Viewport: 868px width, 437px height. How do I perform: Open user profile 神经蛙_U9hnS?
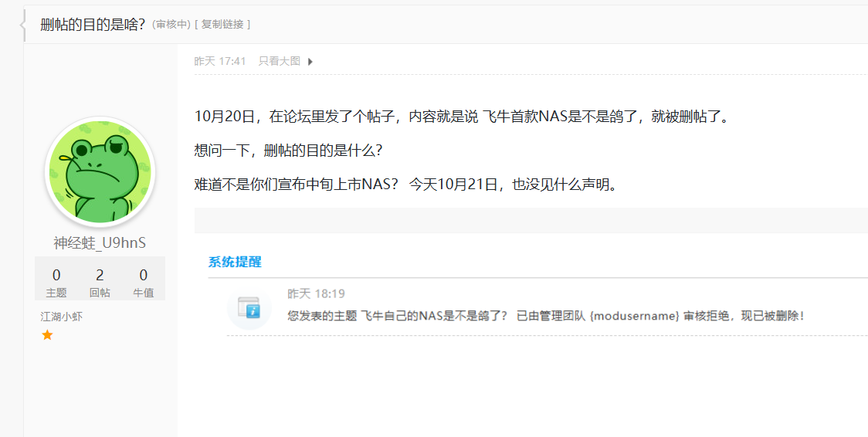tap(100, 242)
